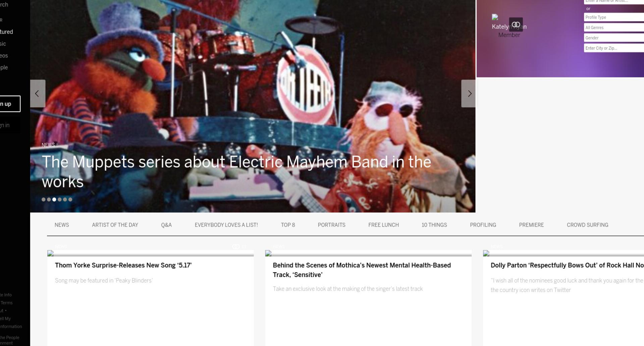Select the Crowd Surfing tab
This screenshot has height=346, width=644.
click(x=587, y=225)
